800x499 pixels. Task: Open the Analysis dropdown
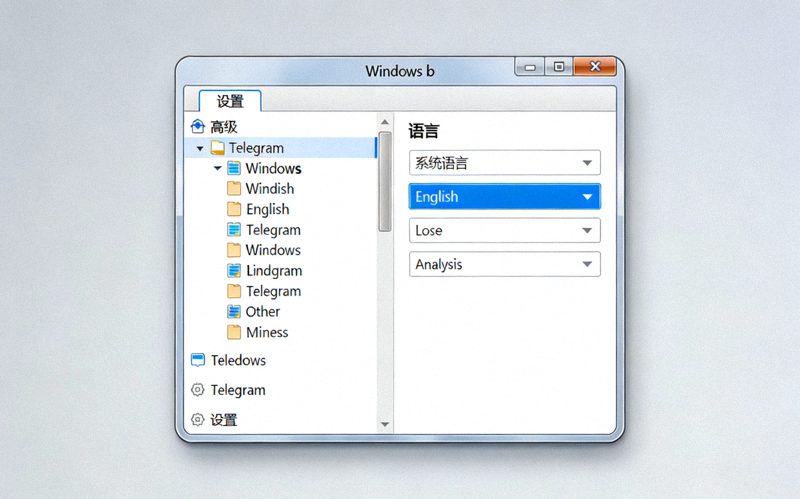pyautogui.click(x=505, y=264)
